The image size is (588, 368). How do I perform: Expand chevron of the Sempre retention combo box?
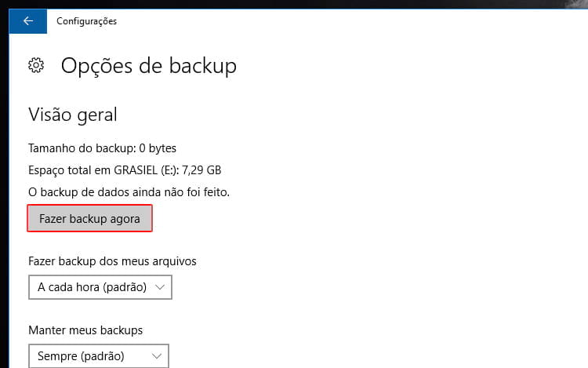157,356
